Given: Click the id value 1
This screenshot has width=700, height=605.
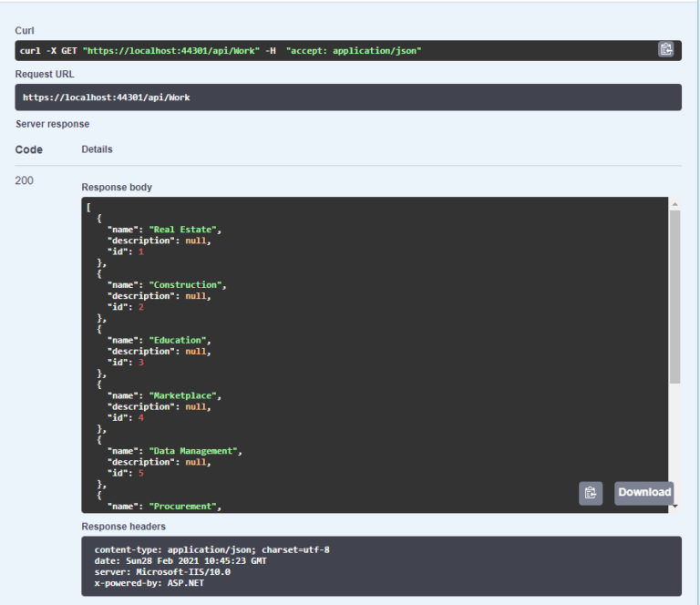Looking at the screenshot, I should click(x=141, y=251).
